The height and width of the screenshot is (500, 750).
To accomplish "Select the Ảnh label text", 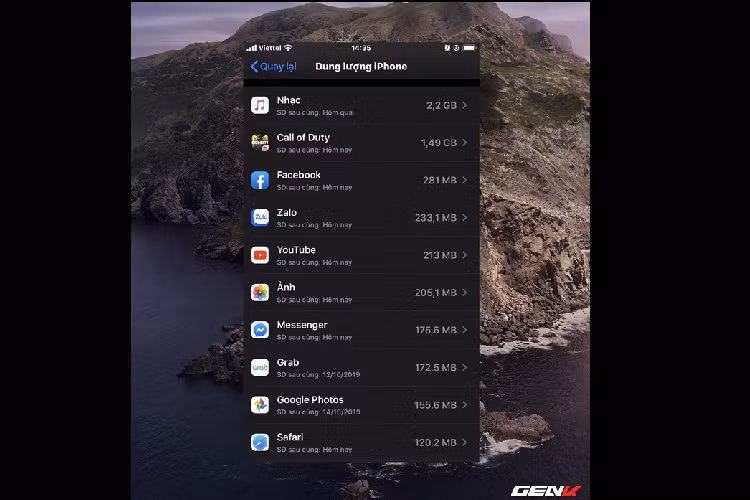I will [x=286, y=287].
